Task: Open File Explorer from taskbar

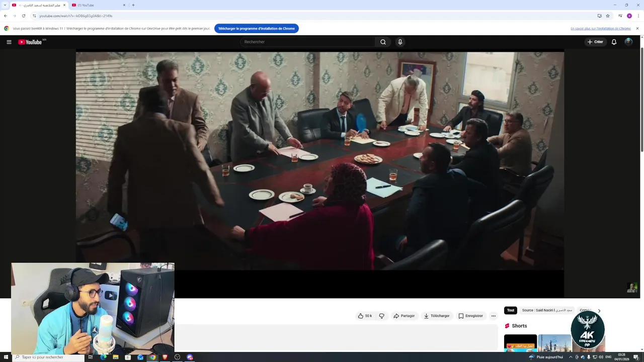Action: pyautogui.click(x=115, y=357)
